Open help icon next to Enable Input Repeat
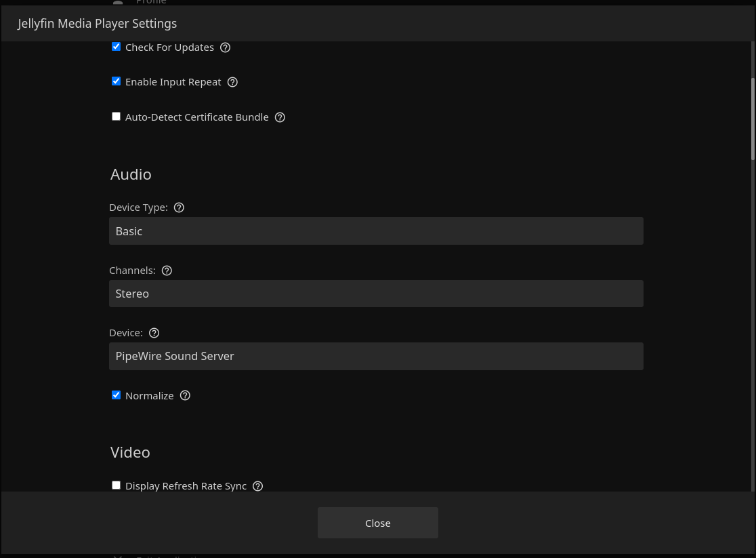This screenshot has width=756, height=558. pyautogui.click(x=232, y=82)
